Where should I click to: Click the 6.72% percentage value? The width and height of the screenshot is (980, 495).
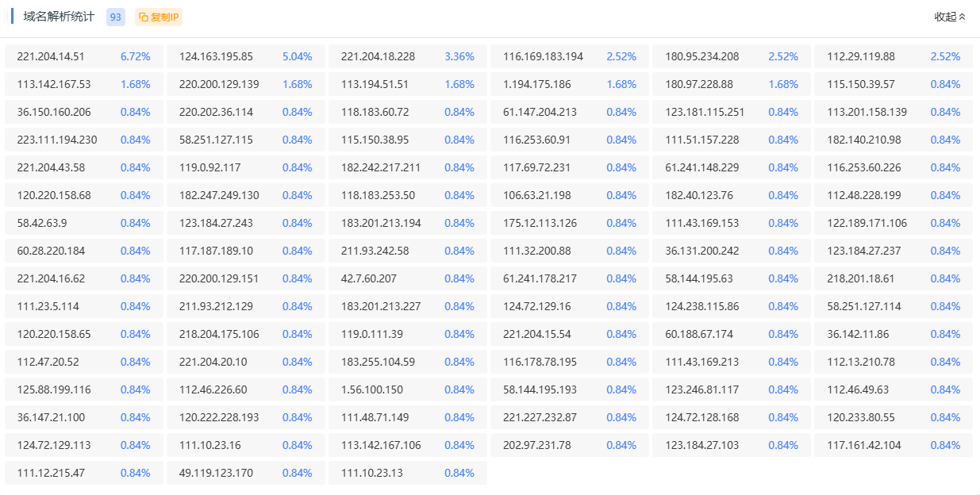[135, 56]
